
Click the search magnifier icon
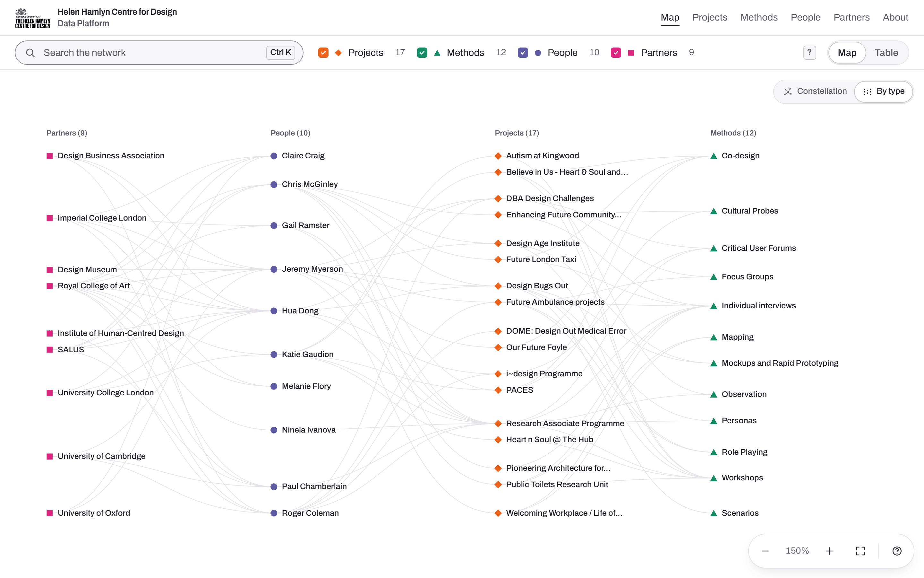pos(30,53)
